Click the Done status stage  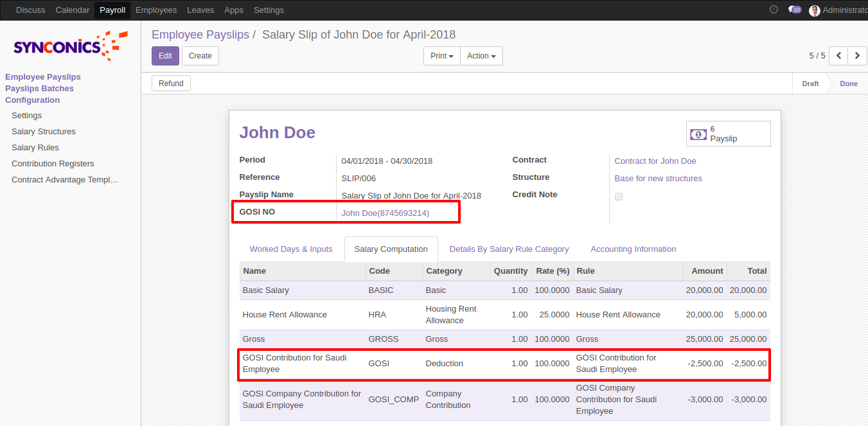pyautogui.click(x=848, y=84)
